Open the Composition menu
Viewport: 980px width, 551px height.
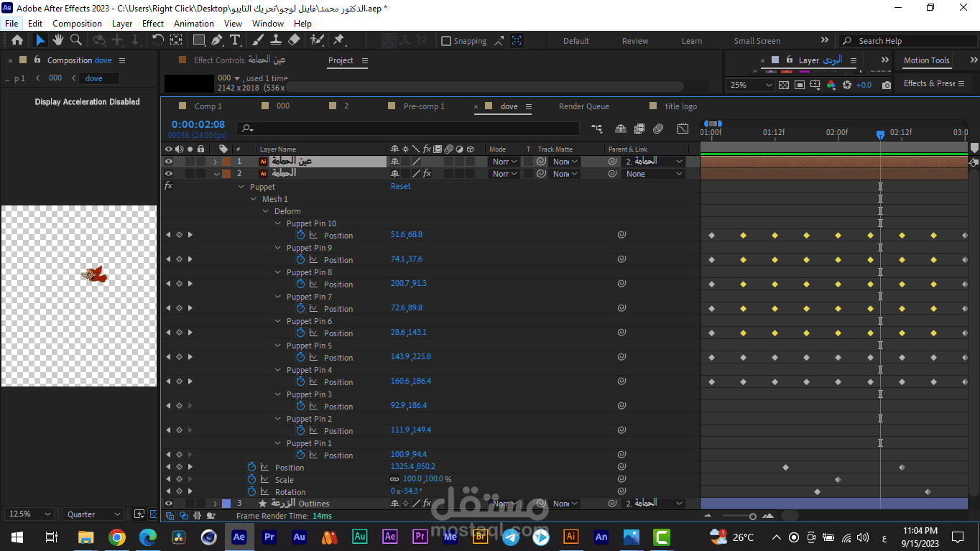click(77, 23)
